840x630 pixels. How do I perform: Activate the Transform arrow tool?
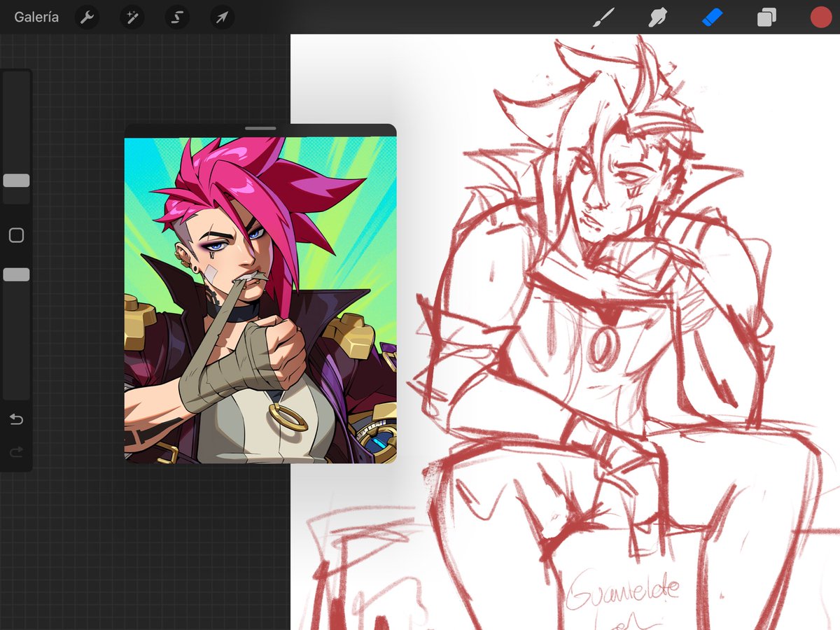222,17
